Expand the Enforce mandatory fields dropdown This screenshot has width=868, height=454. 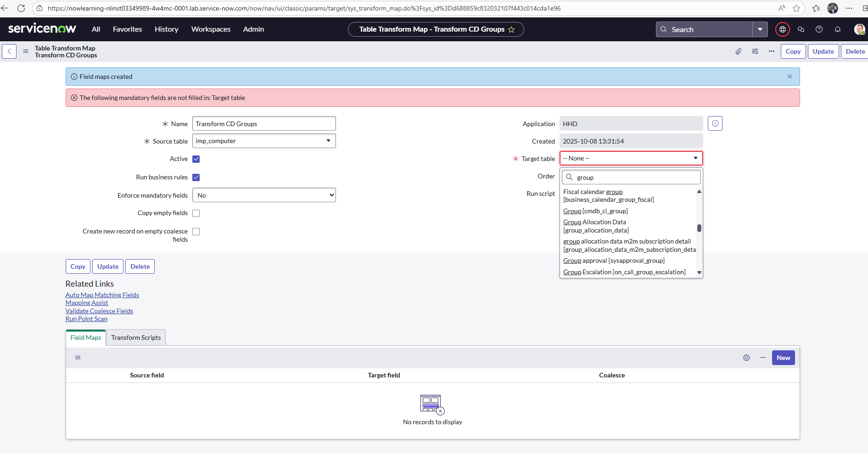pos(264,195)
